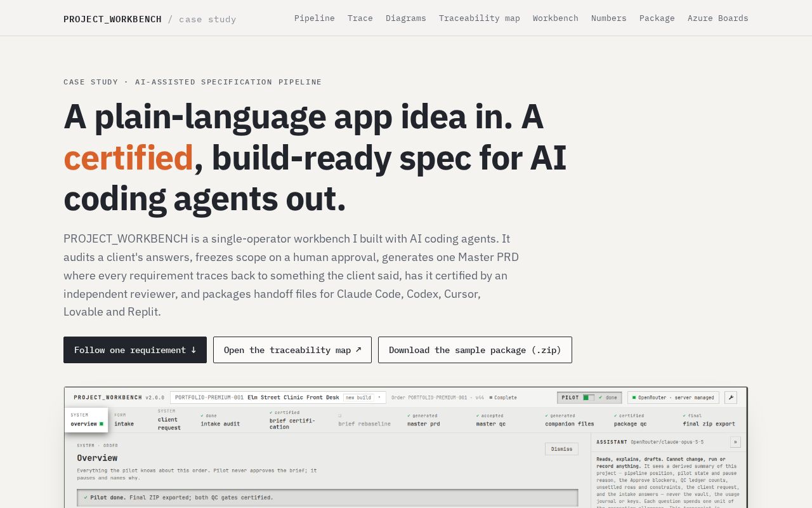Open the Azure Boards nav link
812x508 pixels.
pos(718,18)
